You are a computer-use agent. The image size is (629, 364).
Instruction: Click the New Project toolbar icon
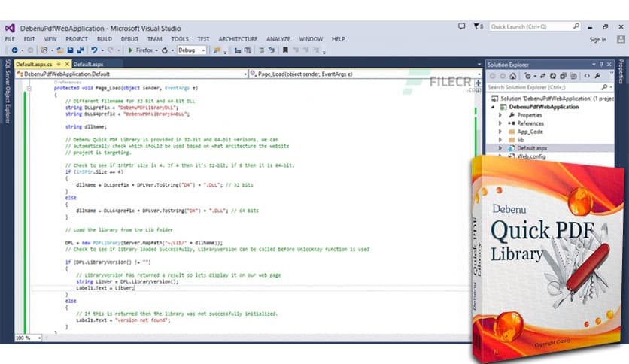click(44, 50)
